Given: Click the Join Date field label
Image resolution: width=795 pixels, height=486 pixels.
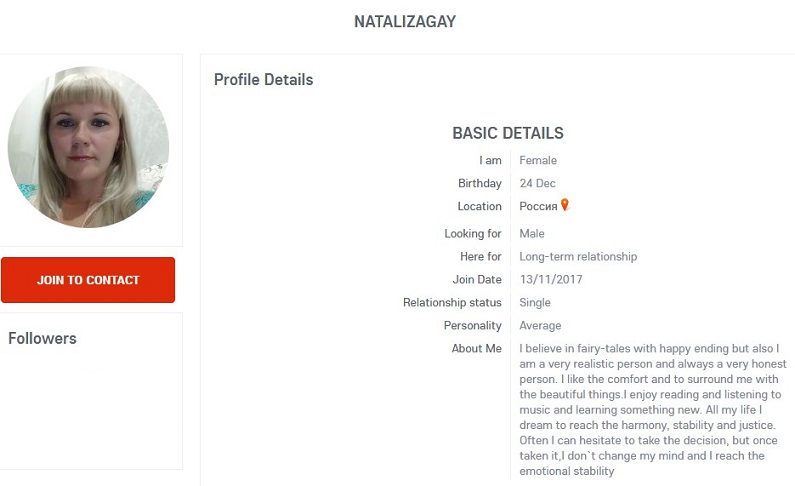Looking at the screenshot, I should pos(477,280).
